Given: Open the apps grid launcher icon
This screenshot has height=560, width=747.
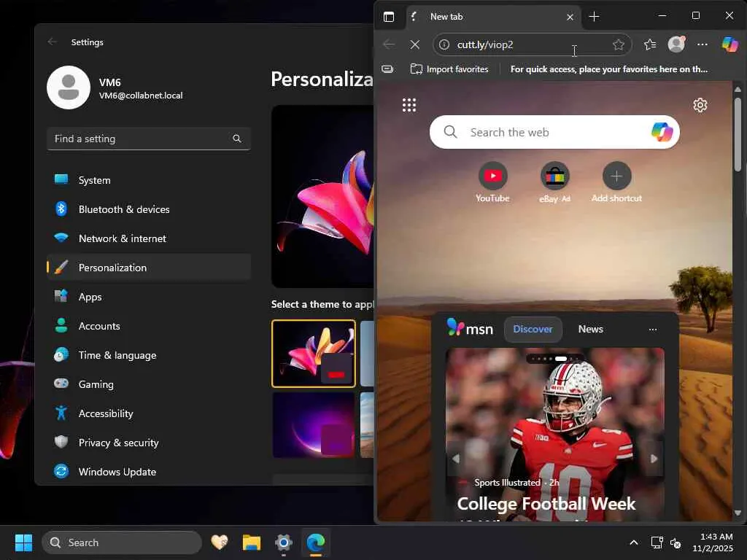Looking at the screenshot, I should click(409, 105).
